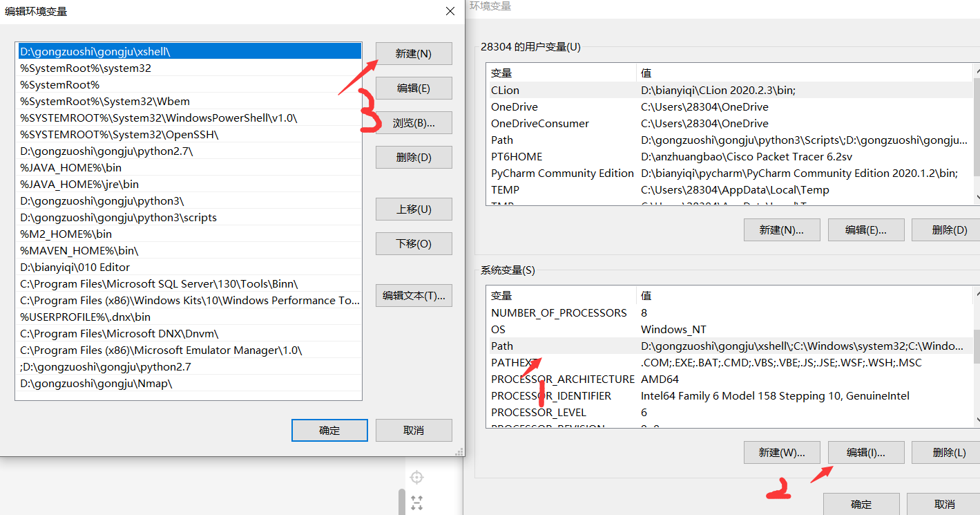Select the Microsoft Emulator Manager\1.0\ entry
The image size is (980, 515).
189,350
